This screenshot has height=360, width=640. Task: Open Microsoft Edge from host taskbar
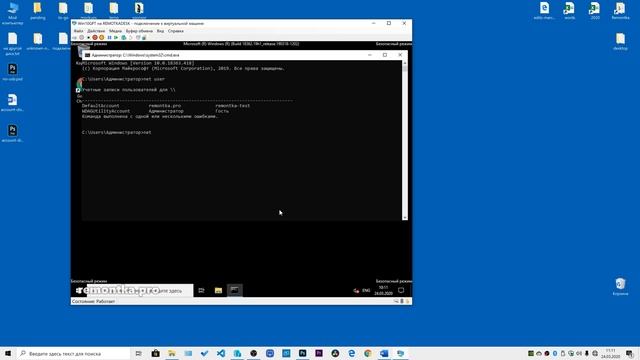point(351,353)
